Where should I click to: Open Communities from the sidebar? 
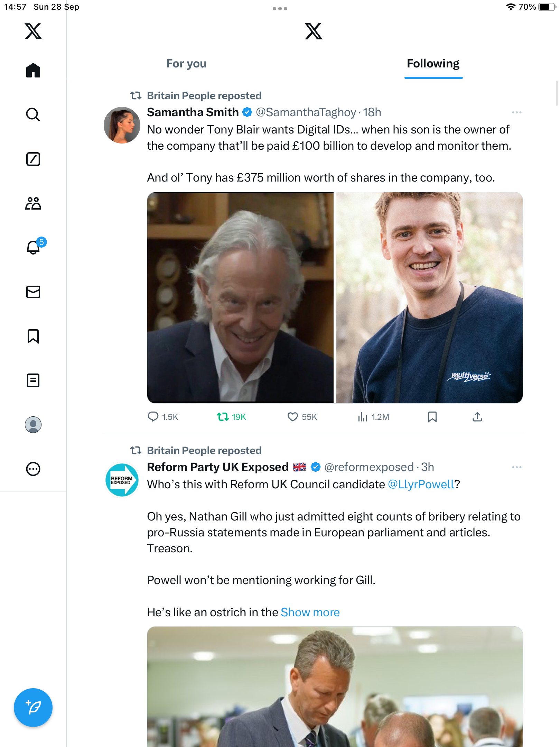tap(33, 203)
